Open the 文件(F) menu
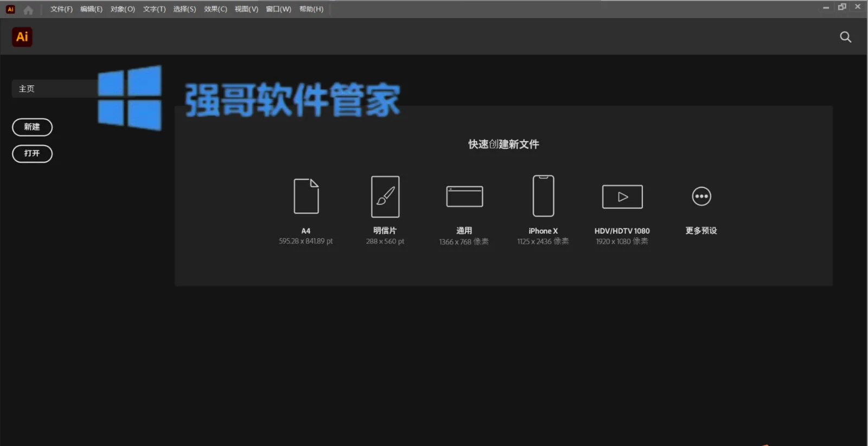Viewport: 868px width, 446px height. (x=61, y=9)
